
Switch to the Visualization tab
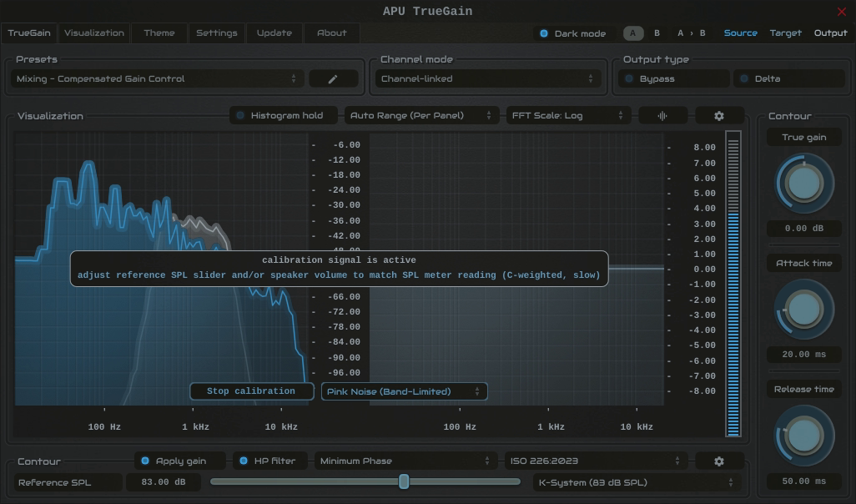click(94, 33)
